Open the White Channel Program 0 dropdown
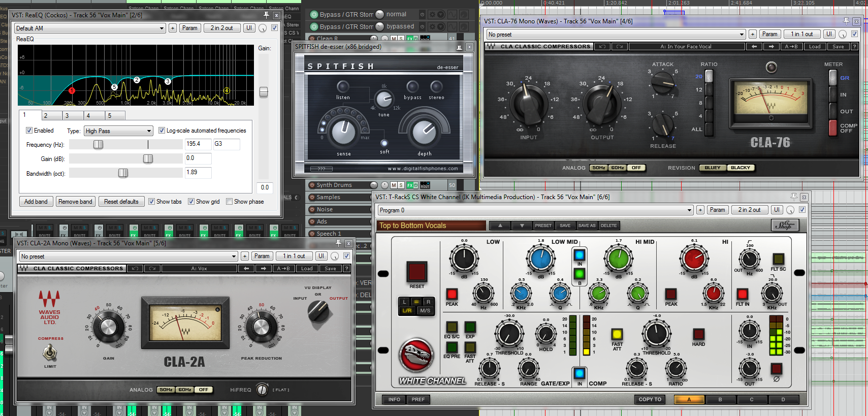This screenshot has height=416, width=868. (535, 210)
